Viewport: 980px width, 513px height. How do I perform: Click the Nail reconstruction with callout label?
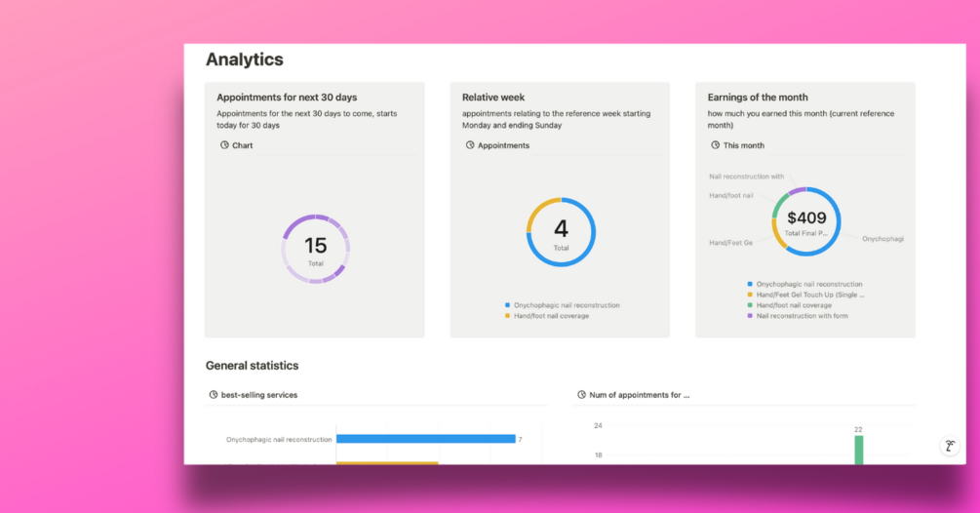(x=746, y=177)
